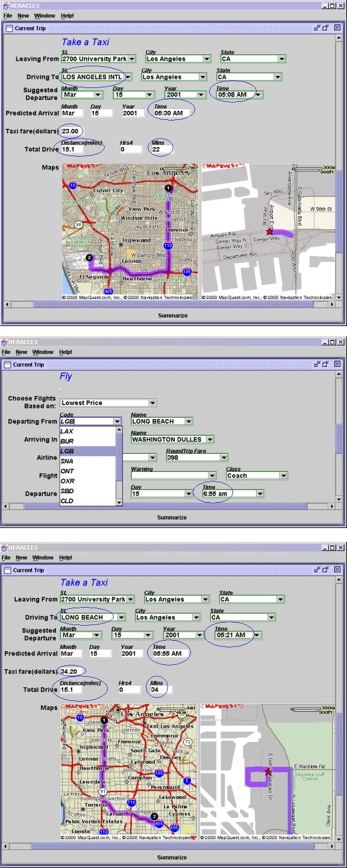Click the E Wardlow Rd street detail map
The height and width of the screenshot is (868, 347).
pyautogui.click(x=266, y=772)
